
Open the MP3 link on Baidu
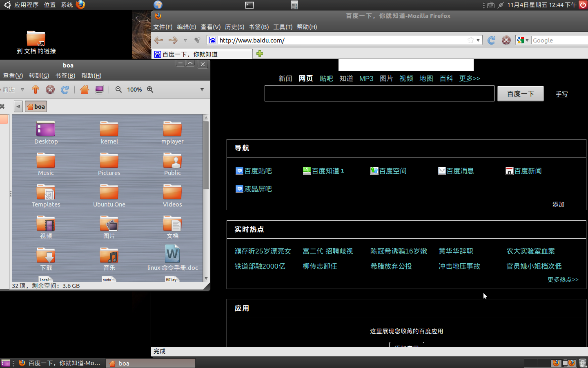pyautogui.click(x=366, y=79)
